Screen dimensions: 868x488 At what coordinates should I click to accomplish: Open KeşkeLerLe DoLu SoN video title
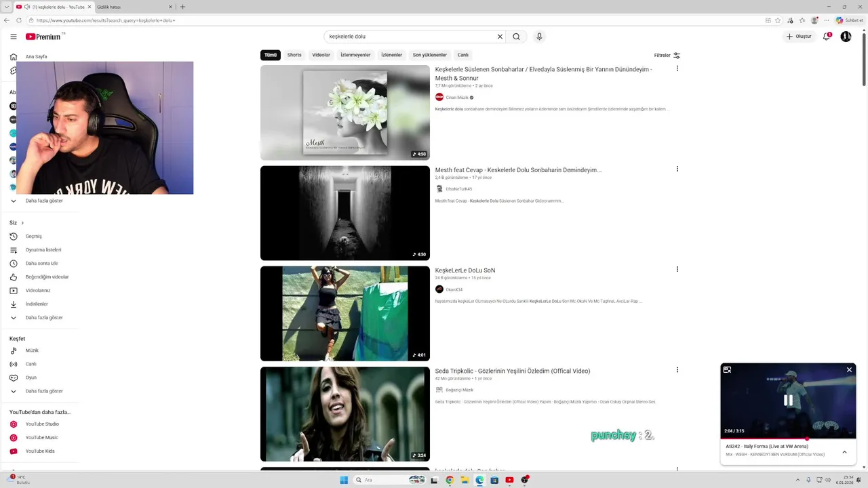(x=465, y=270)
